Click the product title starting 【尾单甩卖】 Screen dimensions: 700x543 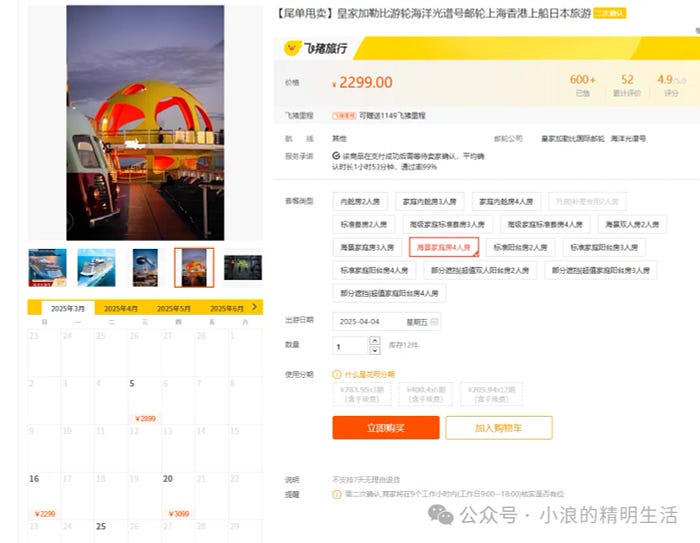pos(433,13)
